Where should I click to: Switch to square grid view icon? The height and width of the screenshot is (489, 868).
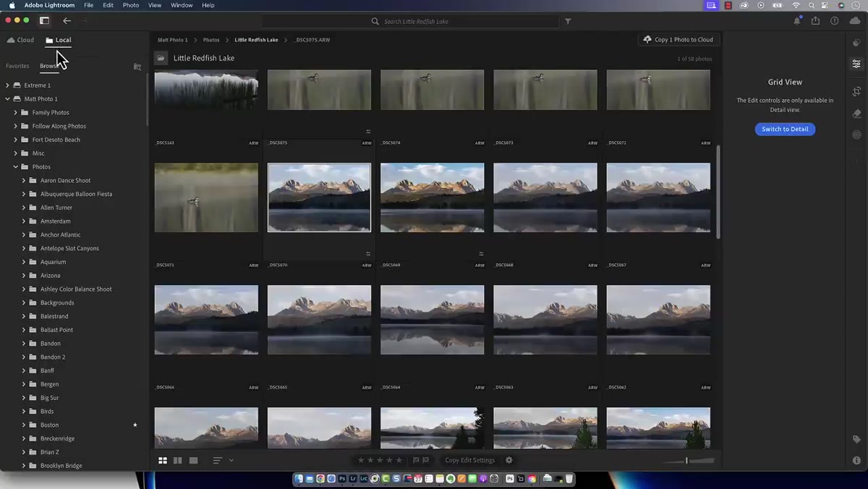[x=178, y=460]
